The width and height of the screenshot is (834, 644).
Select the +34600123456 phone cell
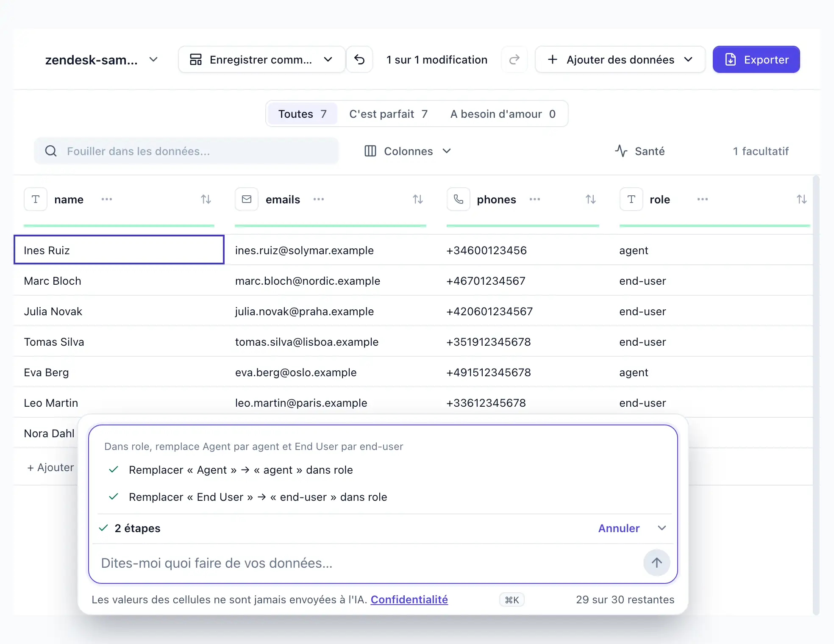523,250
